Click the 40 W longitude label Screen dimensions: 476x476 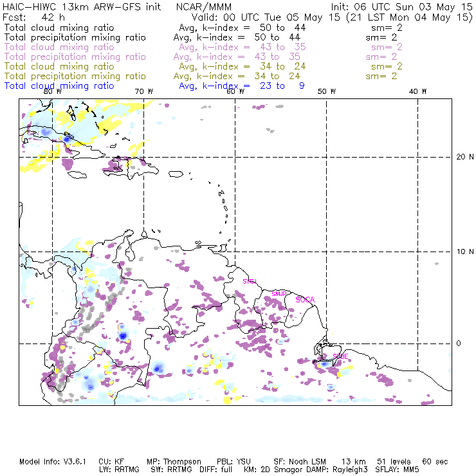pyautogui.click(x=417, y=91)
